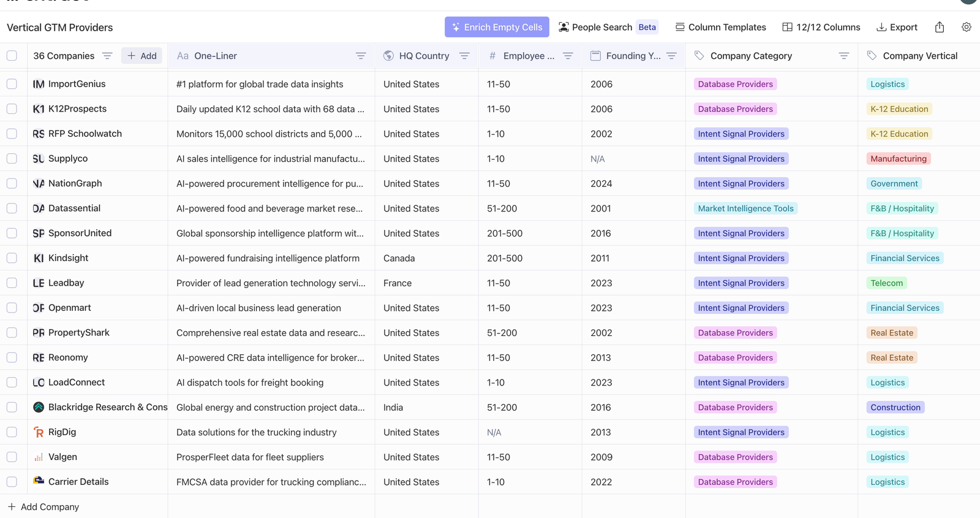This screenshot has height=518, width=980.
Task: Open the One-Liner column filter menu
Action: [361, 56]
